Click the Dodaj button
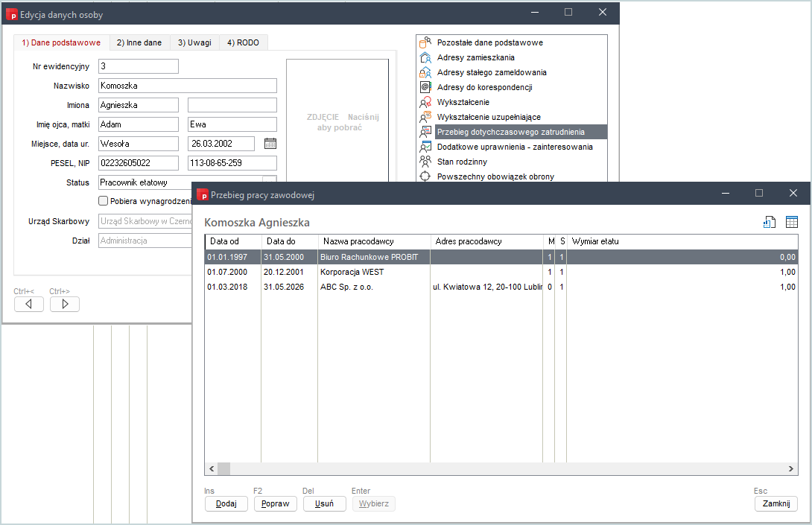Screen dimensions: 812x525 226,503
